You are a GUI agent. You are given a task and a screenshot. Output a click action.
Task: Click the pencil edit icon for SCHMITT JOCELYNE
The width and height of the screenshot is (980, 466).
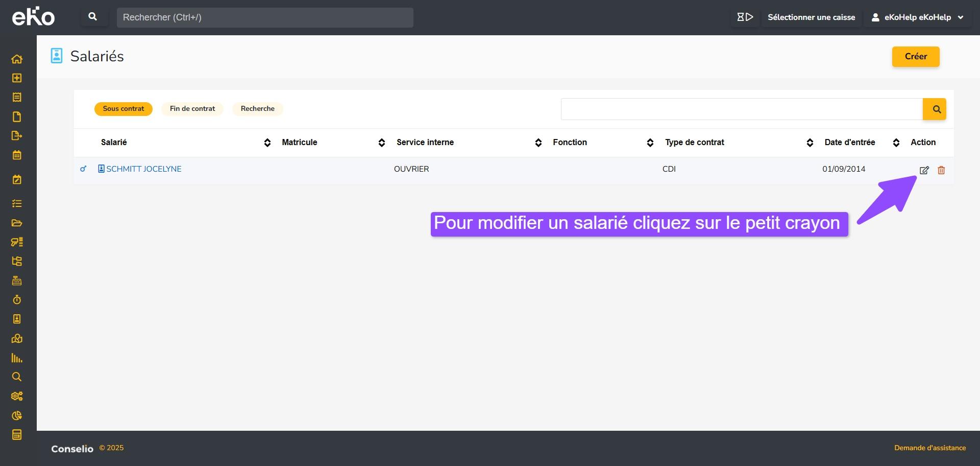[924, 170]
